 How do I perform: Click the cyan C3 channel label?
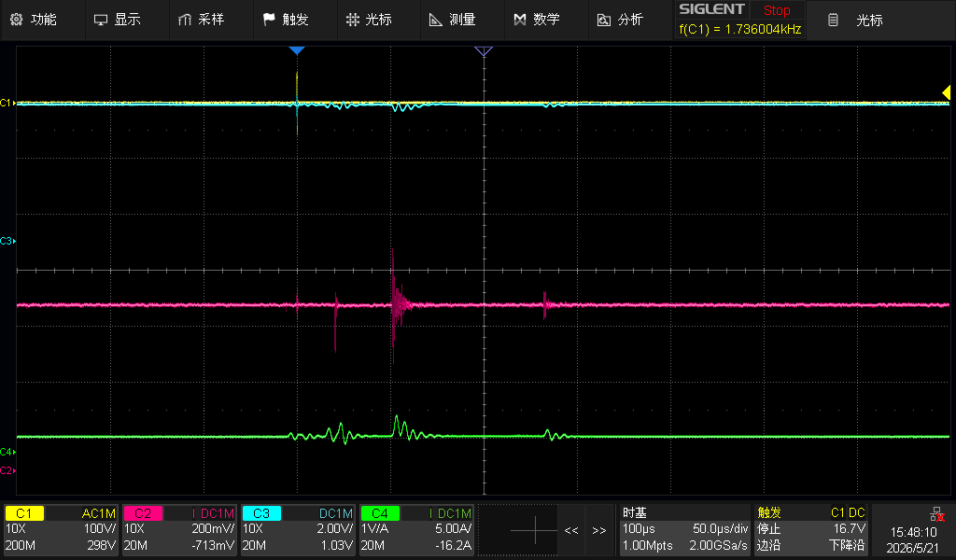point(261,513)
